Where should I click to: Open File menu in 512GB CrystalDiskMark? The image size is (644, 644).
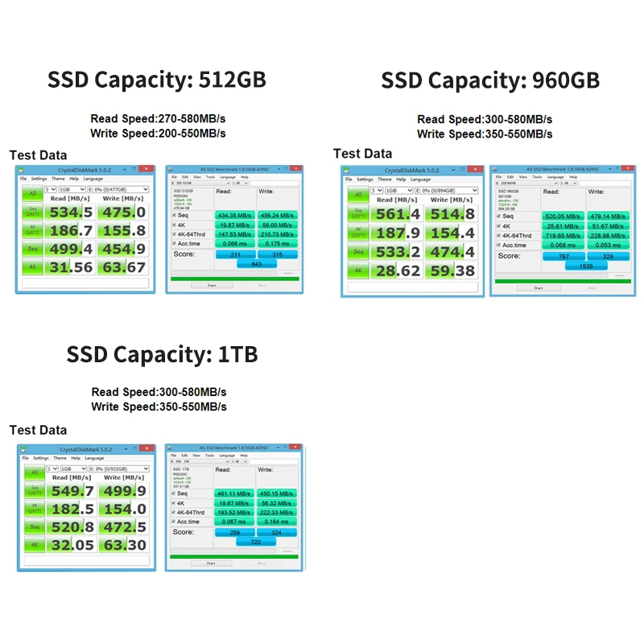point(23,179)
